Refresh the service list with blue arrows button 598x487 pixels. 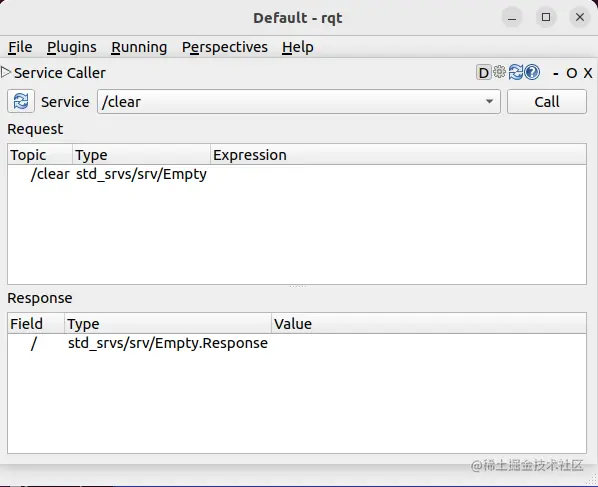21,101
